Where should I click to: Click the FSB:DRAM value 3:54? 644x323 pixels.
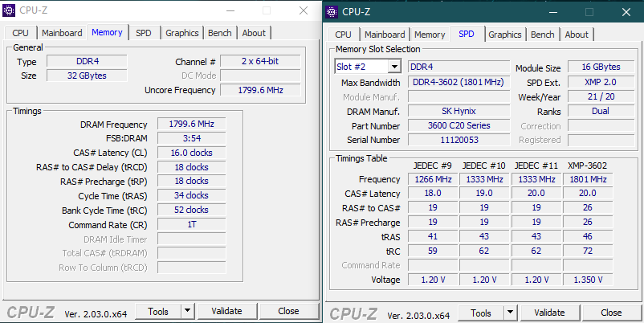click(x=192, y=138)
